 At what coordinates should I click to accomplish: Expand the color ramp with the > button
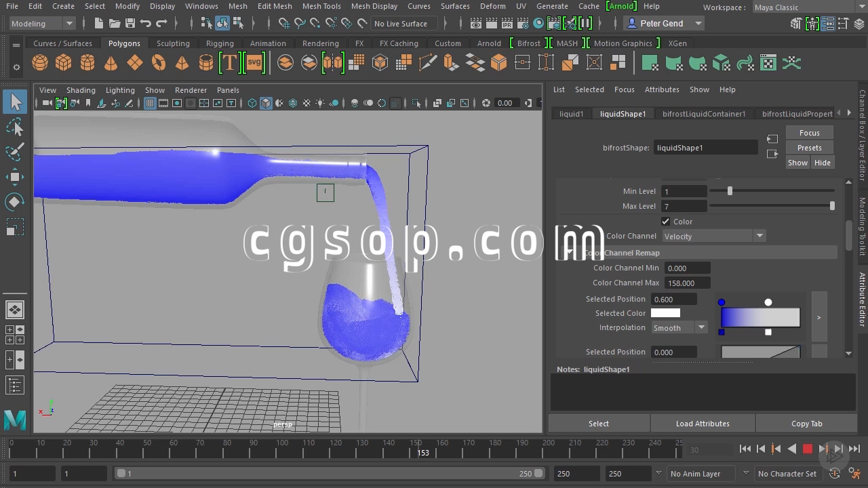[x=819, y=317]
